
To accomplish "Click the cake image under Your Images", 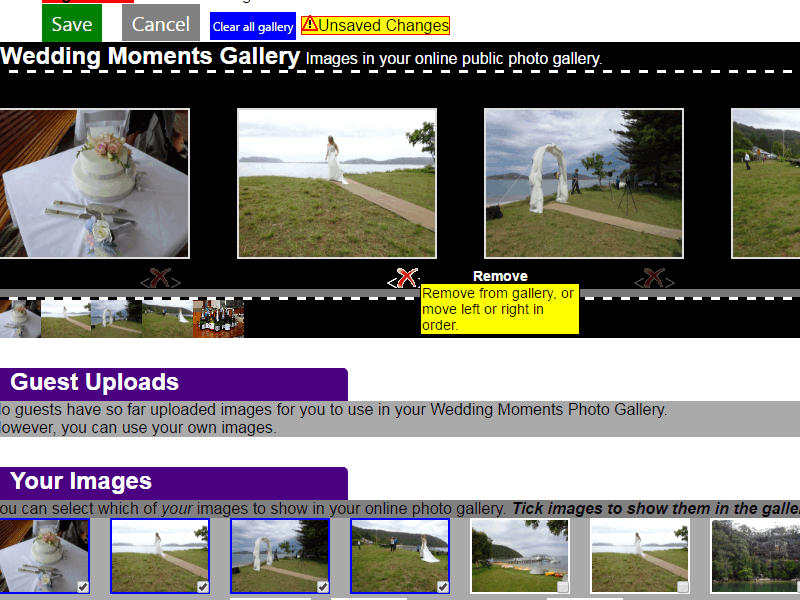I will 44,556.
